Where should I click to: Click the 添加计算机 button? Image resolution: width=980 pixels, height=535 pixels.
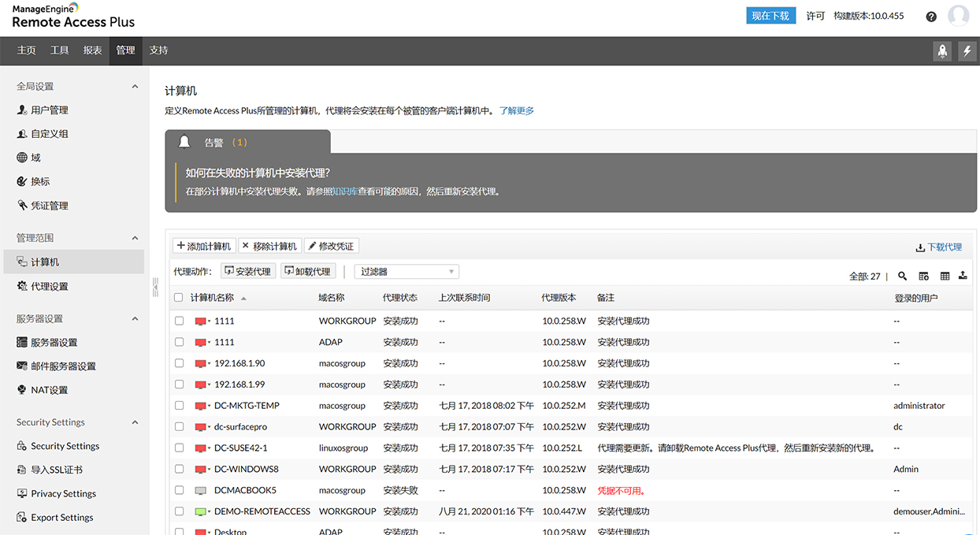tap(204, 247)
